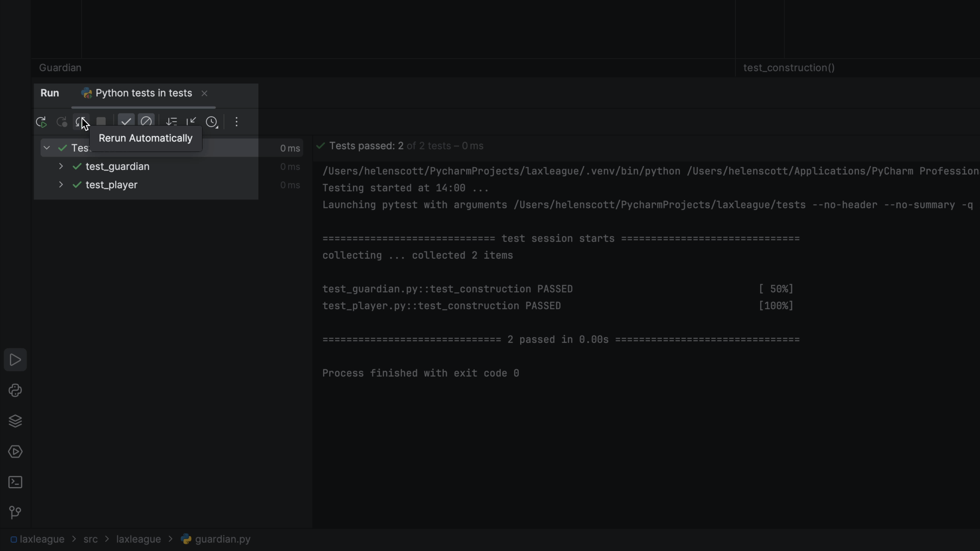Open the Terminal tool window
The height and width of the screenshot is (551, 980).
tap(15, 482)
